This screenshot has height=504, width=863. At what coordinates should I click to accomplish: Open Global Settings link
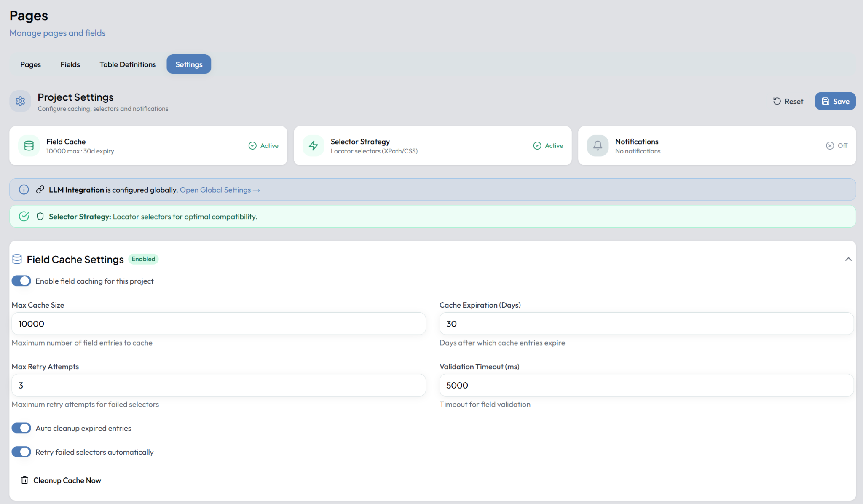point(220,190)
